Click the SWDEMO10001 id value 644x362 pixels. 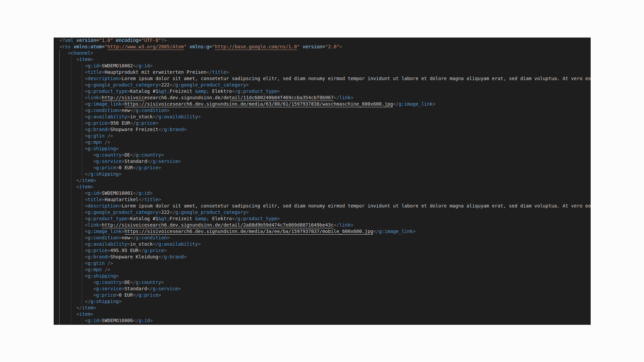[117, 193]
